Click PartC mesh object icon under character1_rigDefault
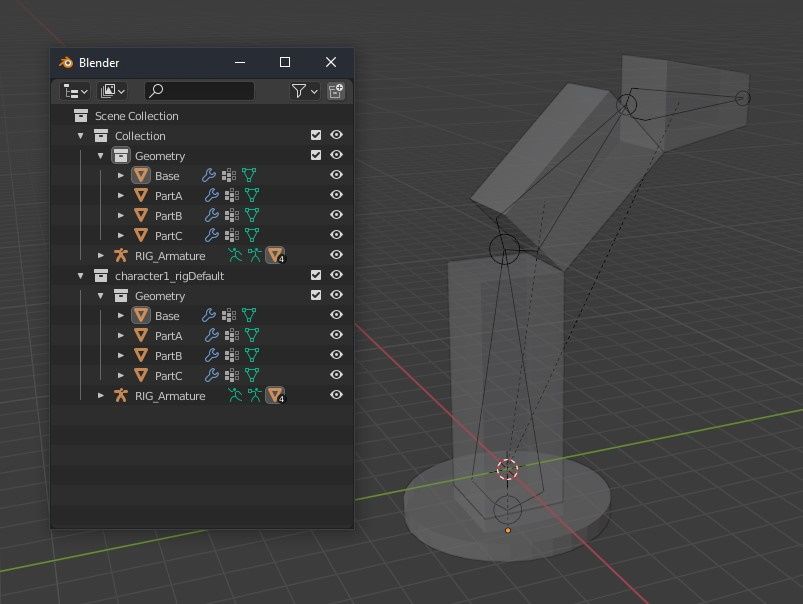Viewport: 803px width, 604px height. coord(141,375)
